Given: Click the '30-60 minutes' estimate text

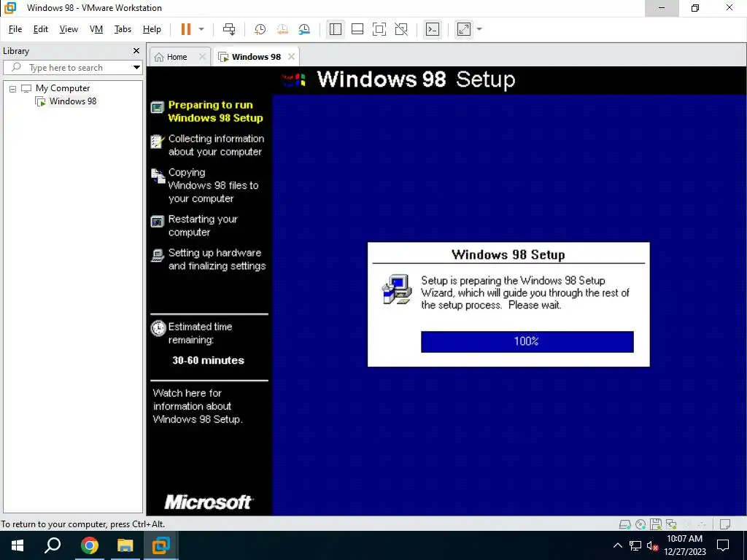Looking at the screenshot, I should click(208, 360).
